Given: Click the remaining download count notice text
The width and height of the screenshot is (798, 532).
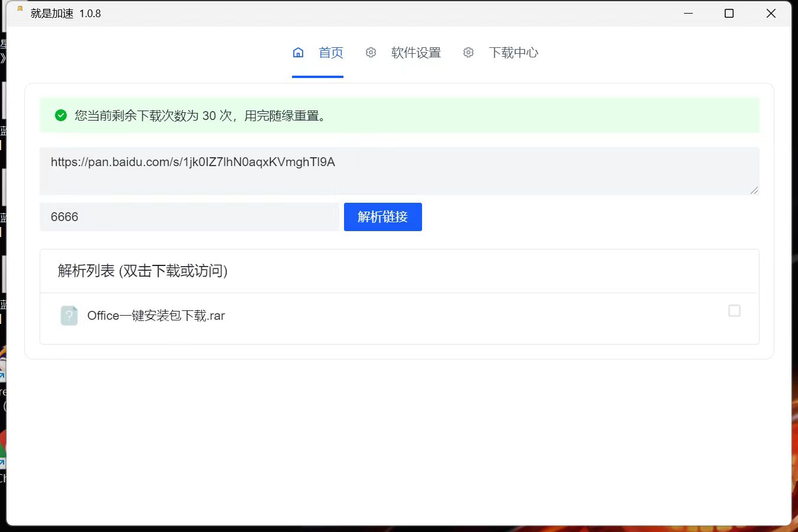Looking at the screenshot, I should 201,116.
